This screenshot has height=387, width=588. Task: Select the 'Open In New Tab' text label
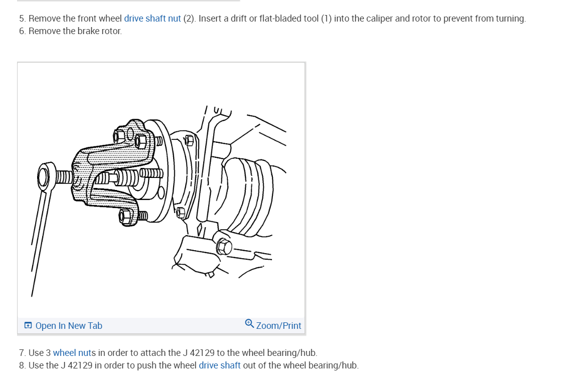click(69, 325)
